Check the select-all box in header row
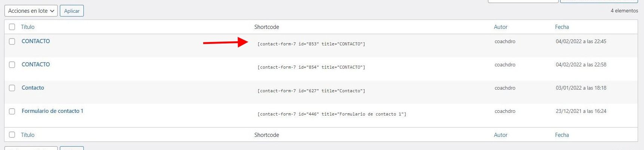 click(x=12, y=27)
